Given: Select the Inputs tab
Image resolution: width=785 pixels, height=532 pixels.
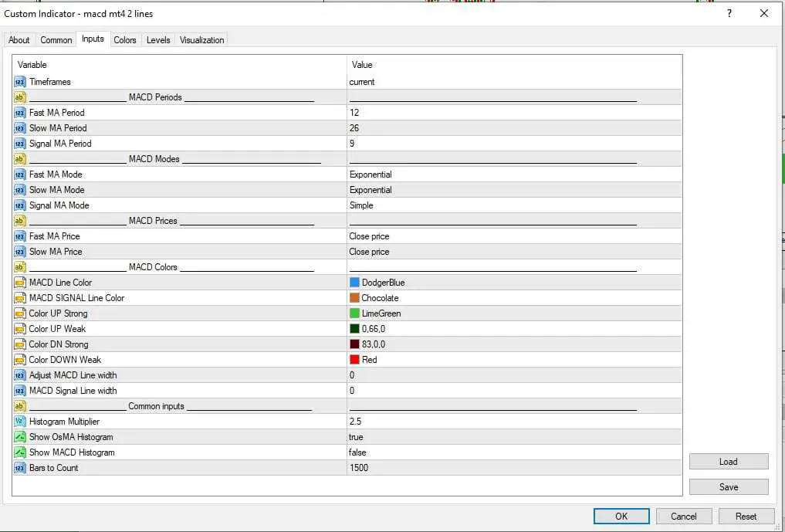Looking at the screenshot, I should click(x=93, y=39).
